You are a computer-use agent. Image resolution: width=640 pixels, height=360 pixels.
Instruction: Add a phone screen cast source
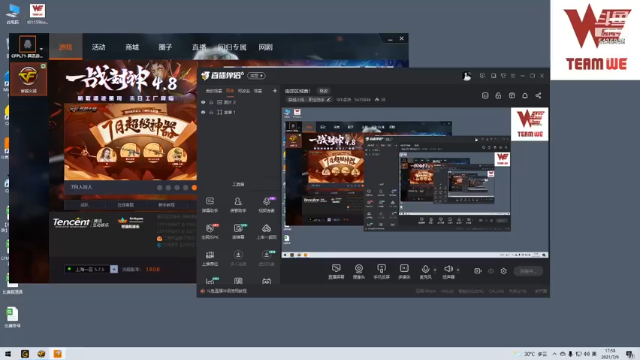coord(381,271)
